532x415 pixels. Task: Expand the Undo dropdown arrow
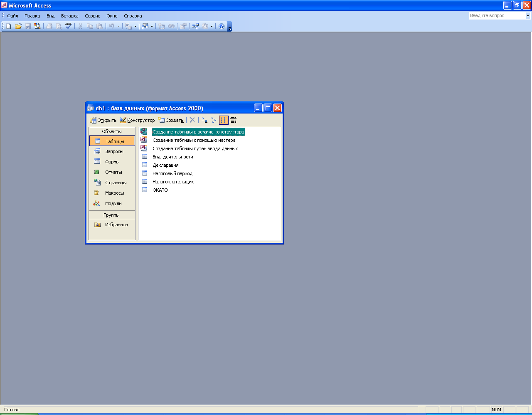[118, 26]
